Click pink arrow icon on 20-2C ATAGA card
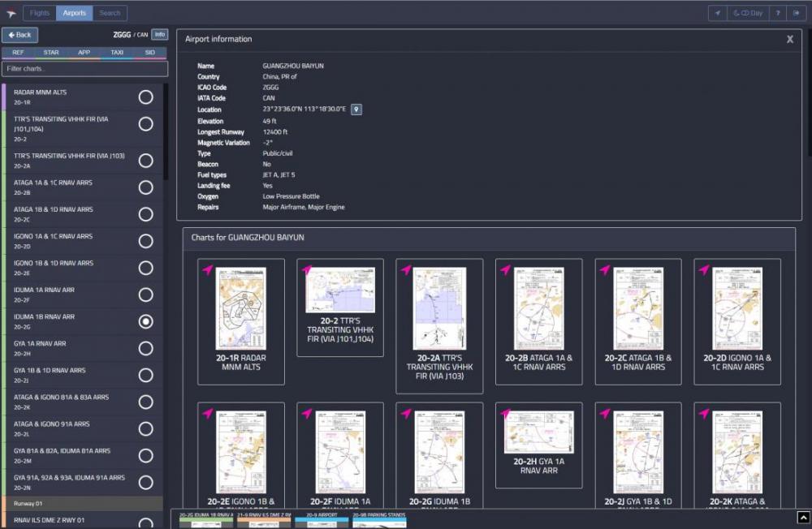The image size is (812, 529). coord(606,269)
